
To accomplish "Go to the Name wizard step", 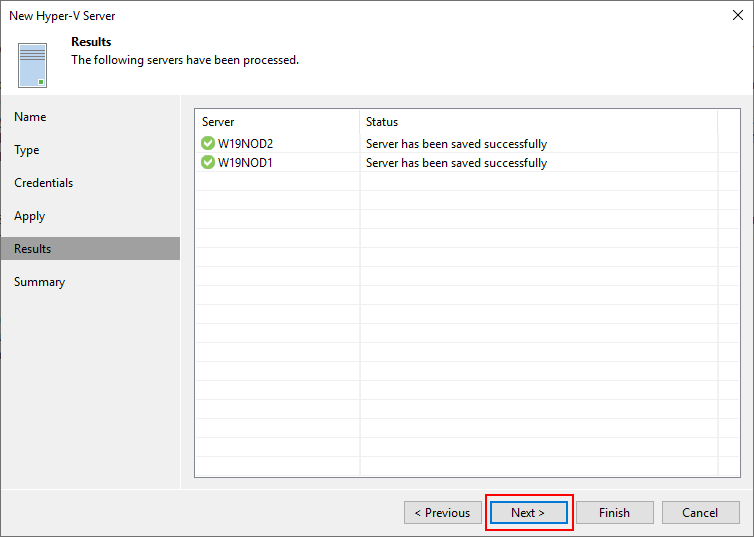I will click(30, 117).
